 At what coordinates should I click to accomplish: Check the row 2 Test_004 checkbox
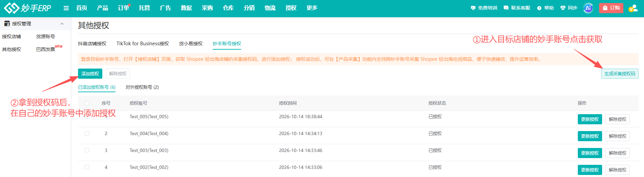87,133
